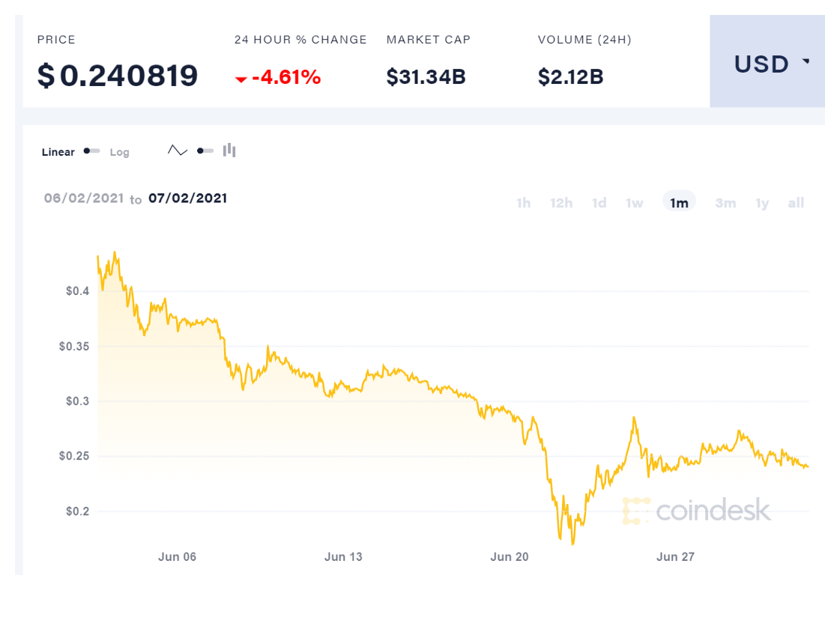Toggle the line/candlestick chart switch
This screenshot has height=620, width=840.
[x=205, y=151]
